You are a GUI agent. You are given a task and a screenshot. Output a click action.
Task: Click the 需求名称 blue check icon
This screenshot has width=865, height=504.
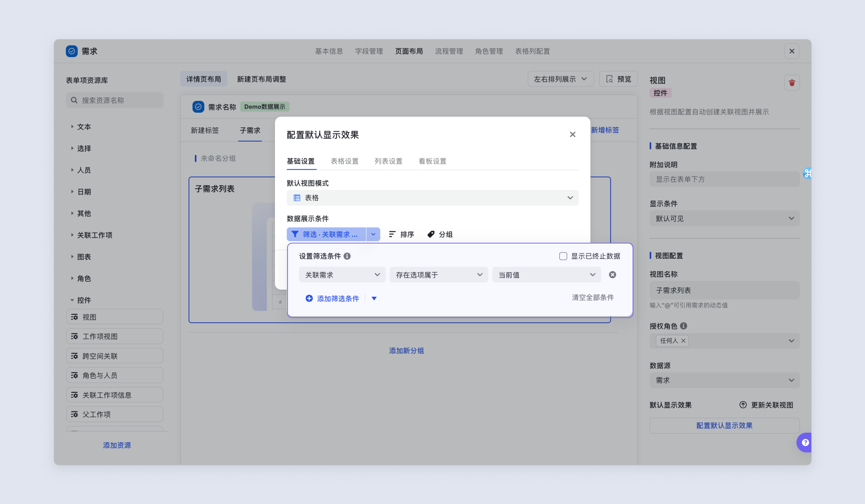pos(198,107)
